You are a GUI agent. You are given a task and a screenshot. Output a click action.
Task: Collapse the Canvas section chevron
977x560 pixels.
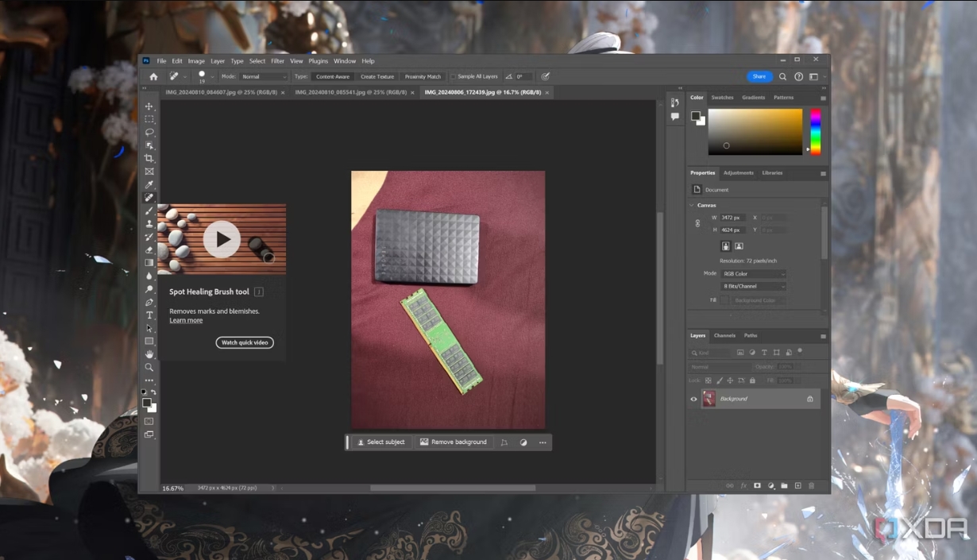pyautogui.click(x=692, y=205)
